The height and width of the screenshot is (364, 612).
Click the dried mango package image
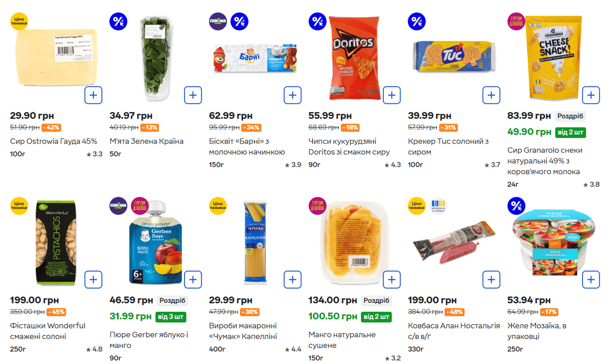pos(353,242)
